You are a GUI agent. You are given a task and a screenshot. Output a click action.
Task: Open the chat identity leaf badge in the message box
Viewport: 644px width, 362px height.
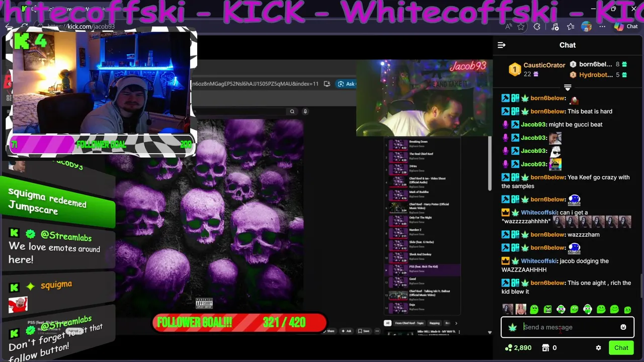(x=512, y=327)
